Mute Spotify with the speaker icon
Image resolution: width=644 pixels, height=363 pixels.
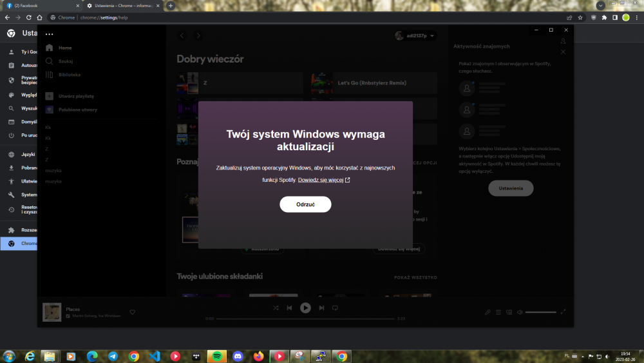[520, 313]
